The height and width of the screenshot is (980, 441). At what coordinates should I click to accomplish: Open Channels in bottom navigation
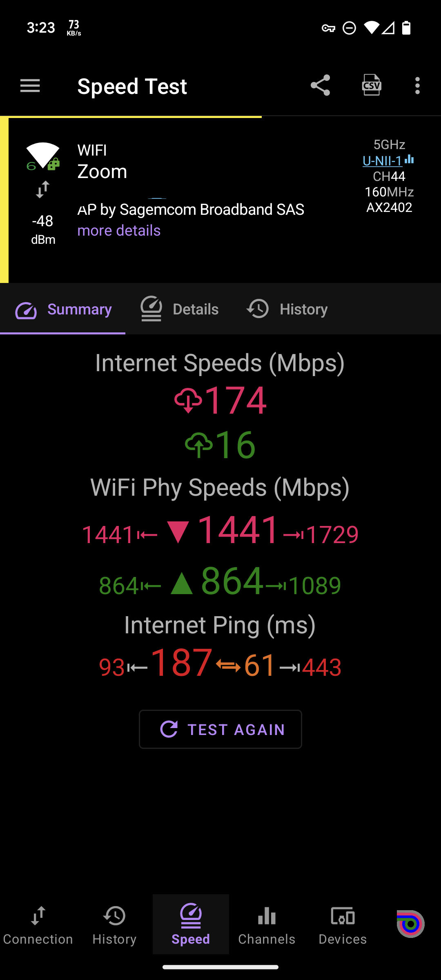point(267,924)
